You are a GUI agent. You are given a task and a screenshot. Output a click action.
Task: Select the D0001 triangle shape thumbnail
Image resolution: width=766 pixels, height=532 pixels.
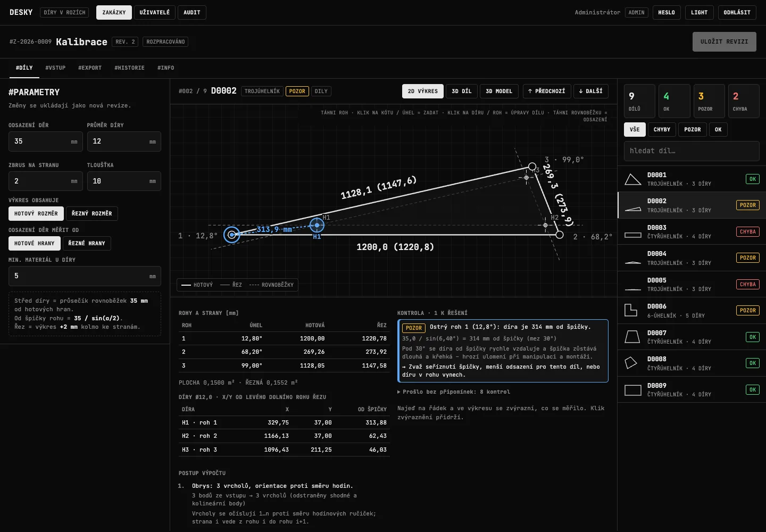click(x=632, y=179)
